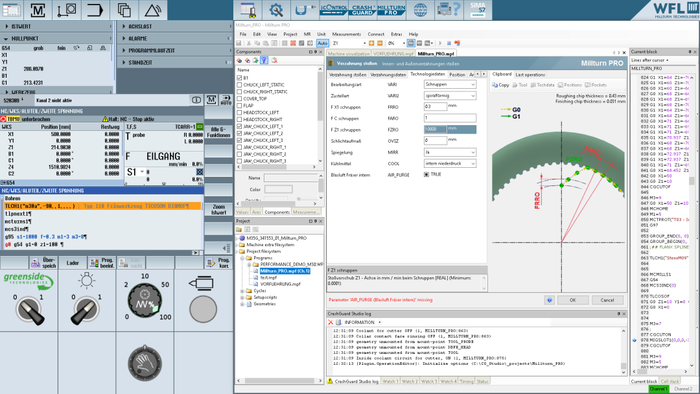Uncheck the B1 component checkbox
This screenshot has width=700, height=394.
240,78
